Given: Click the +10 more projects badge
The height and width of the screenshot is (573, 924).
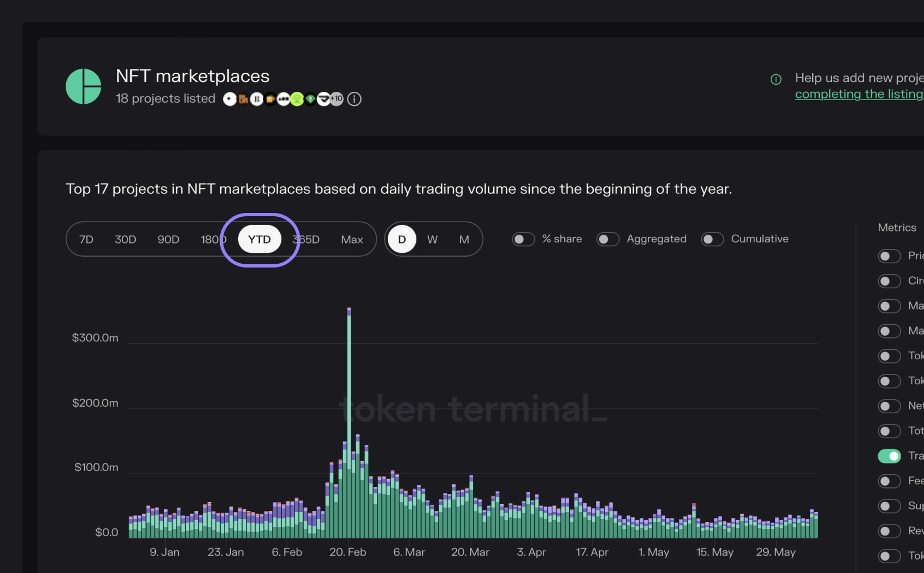Looking at the screenshot, I should pyautogui.click(x=337, y=99).
